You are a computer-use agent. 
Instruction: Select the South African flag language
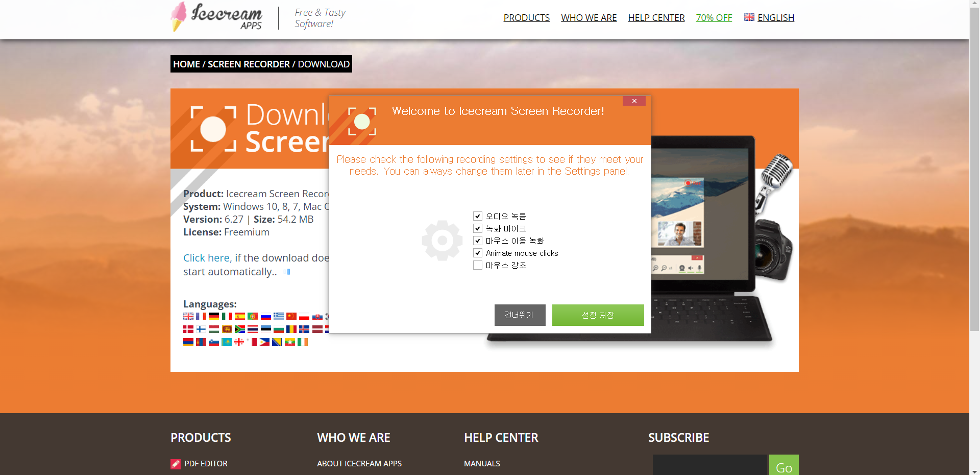[240, 329]
